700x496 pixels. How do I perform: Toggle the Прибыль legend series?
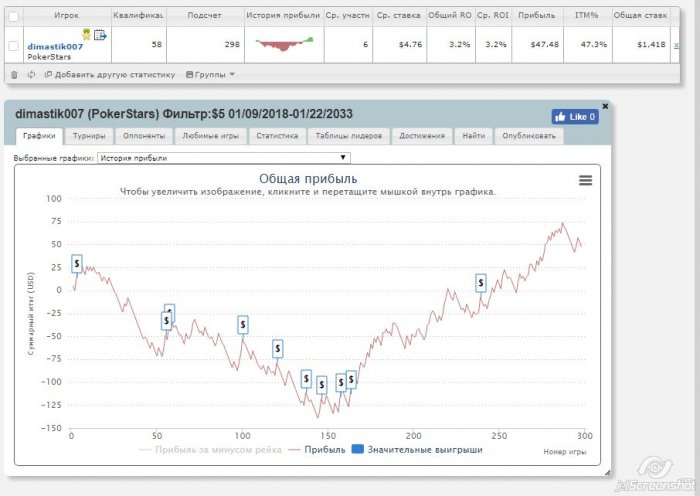coord(317,450)
